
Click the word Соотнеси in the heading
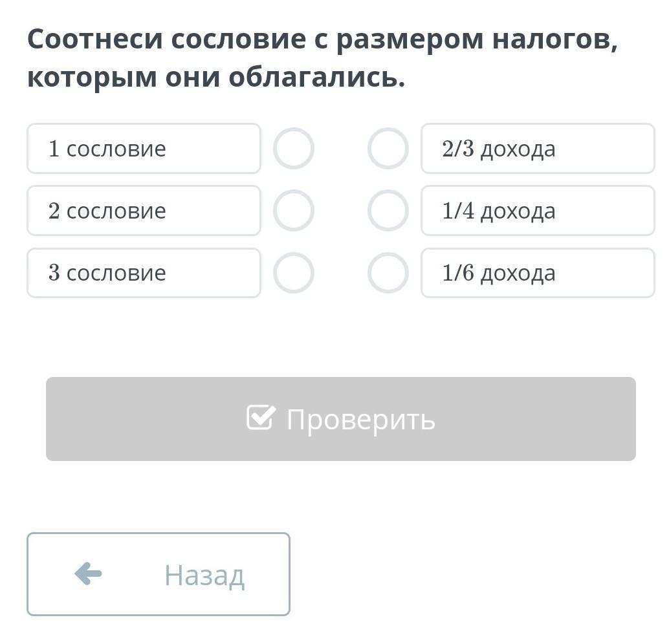[94, 40]
